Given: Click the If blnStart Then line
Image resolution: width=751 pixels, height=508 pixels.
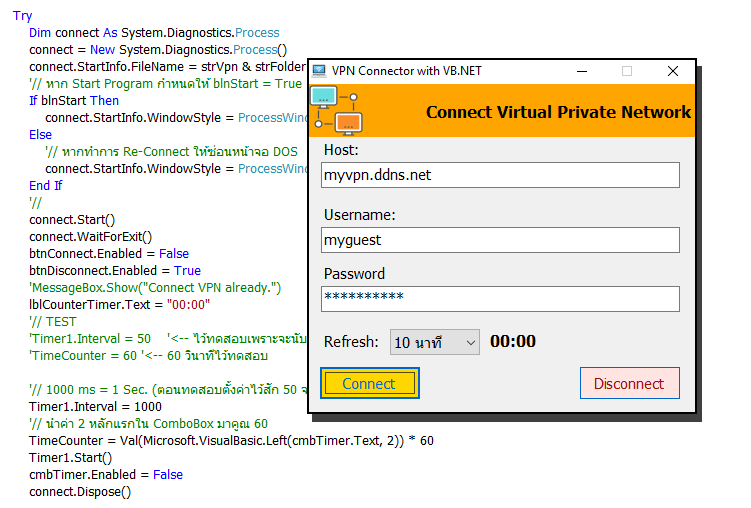Looking at the screenshot, I should (74, 101).
